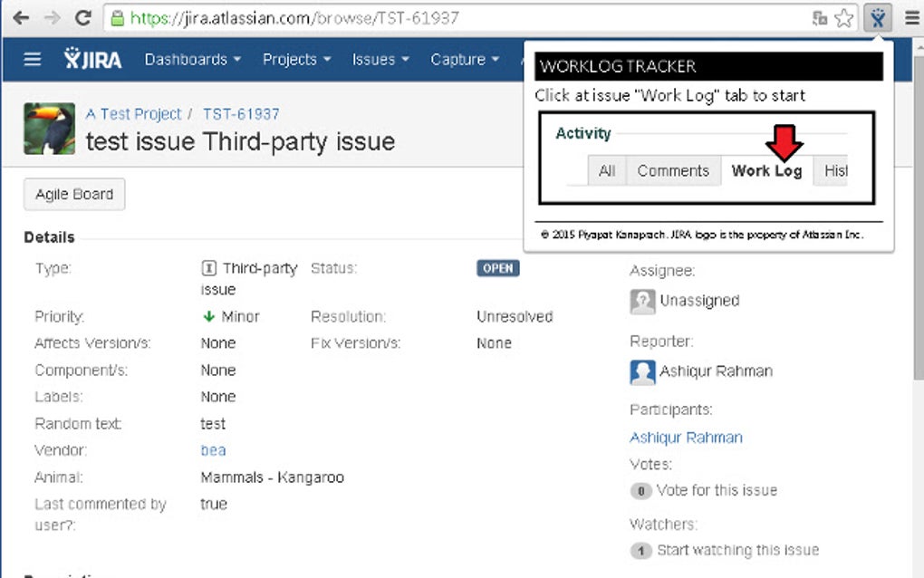Open the A Test Project breadcrumb

[x=133, y=114]
